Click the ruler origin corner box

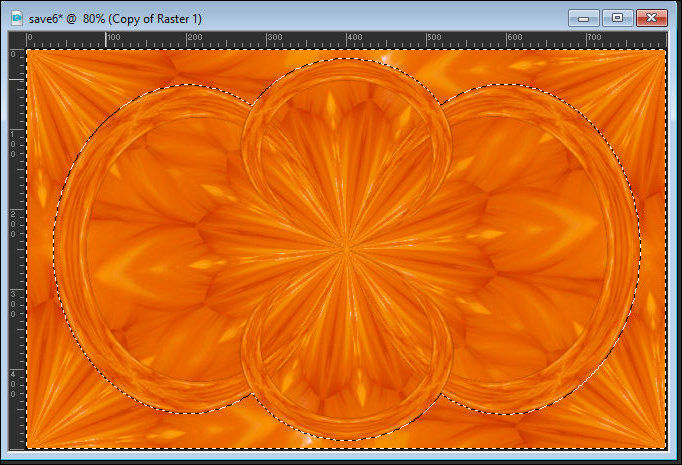coord(17,39)
